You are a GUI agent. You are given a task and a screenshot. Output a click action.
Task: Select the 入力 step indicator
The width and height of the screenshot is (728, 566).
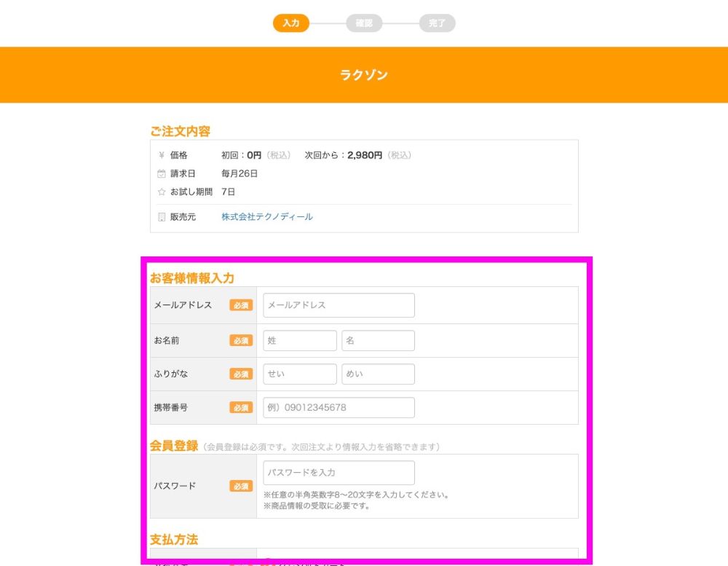click(x=291, y=23)
